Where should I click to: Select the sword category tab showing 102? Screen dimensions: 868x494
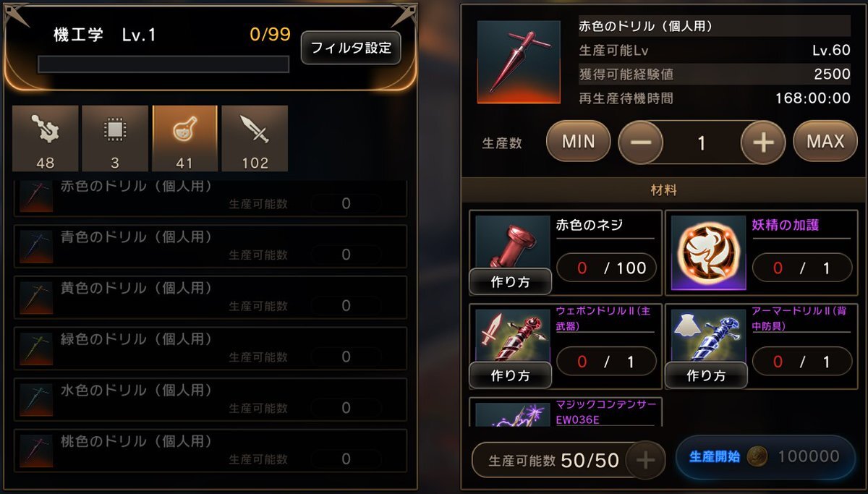[x=255, y=138]
